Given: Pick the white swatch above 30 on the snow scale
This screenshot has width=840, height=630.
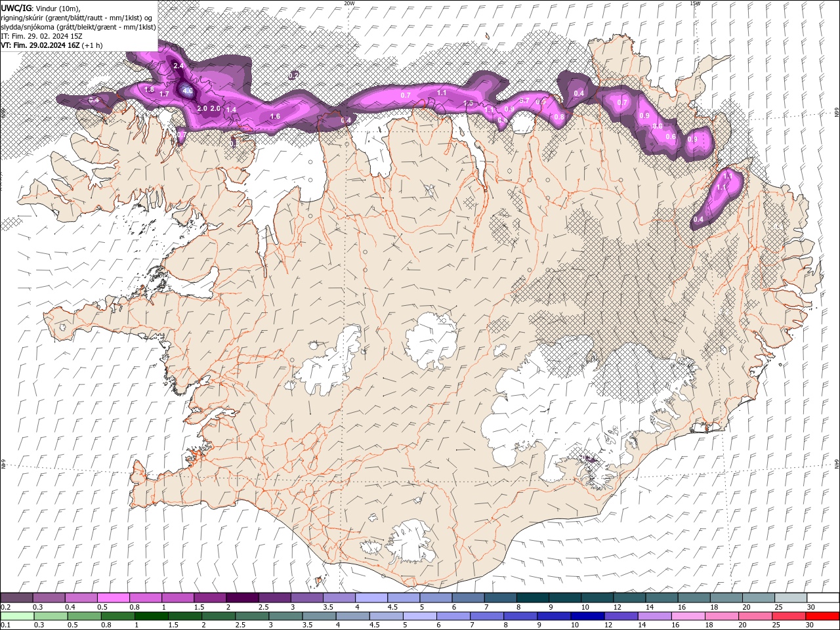Looking at the screenshot, I should [x=823, y=597].
